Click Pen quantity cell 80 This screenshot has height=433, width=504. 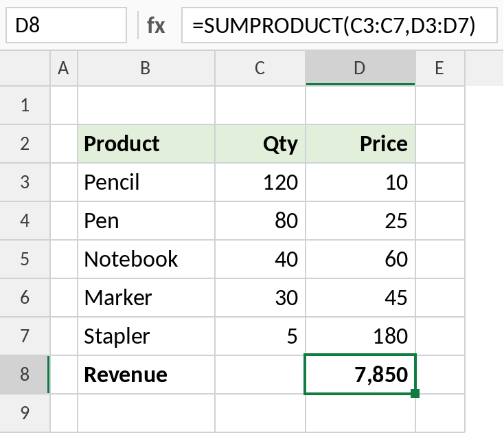[260, 221]
